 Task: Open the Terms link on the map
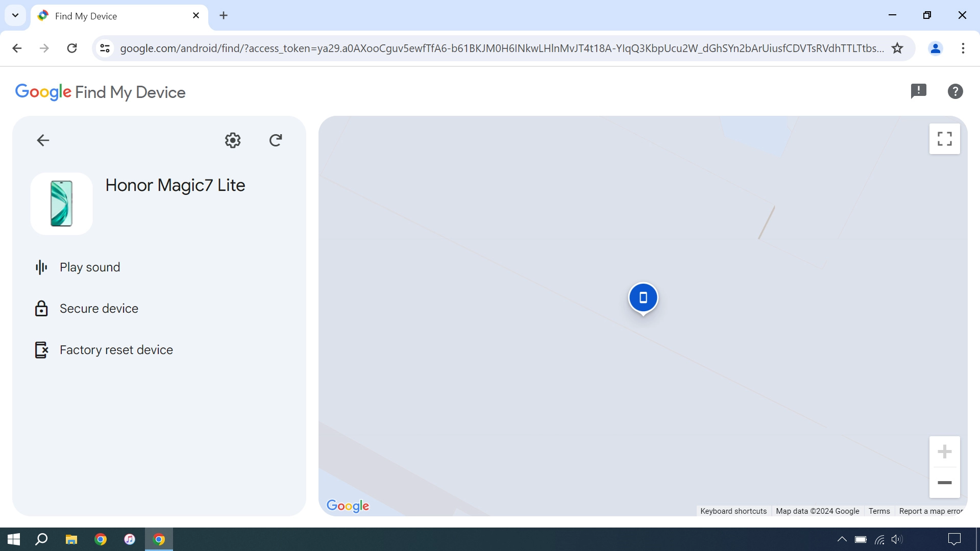click(879, 511)
